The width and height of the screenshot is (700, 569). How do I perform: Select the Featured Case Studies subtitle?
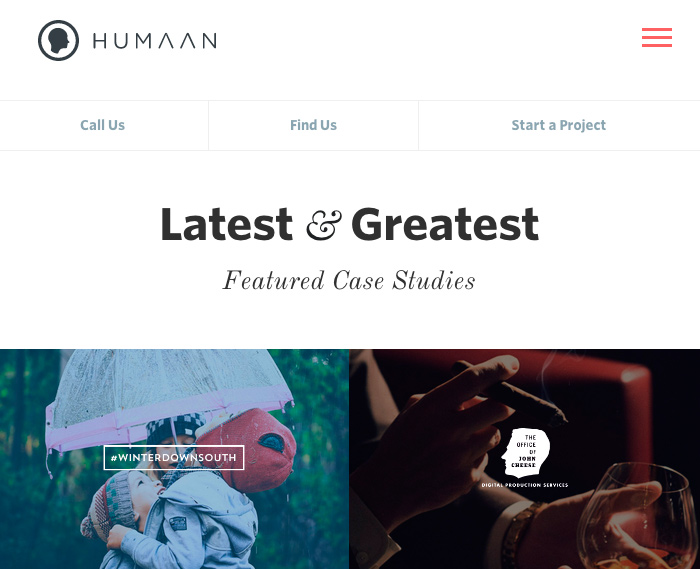[x=349, y=280]
